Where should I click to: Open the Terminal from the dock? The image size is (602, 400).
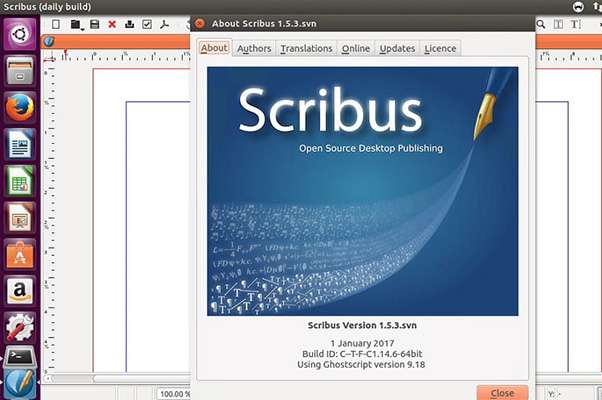pyautogui.click(x=20, y=356)
